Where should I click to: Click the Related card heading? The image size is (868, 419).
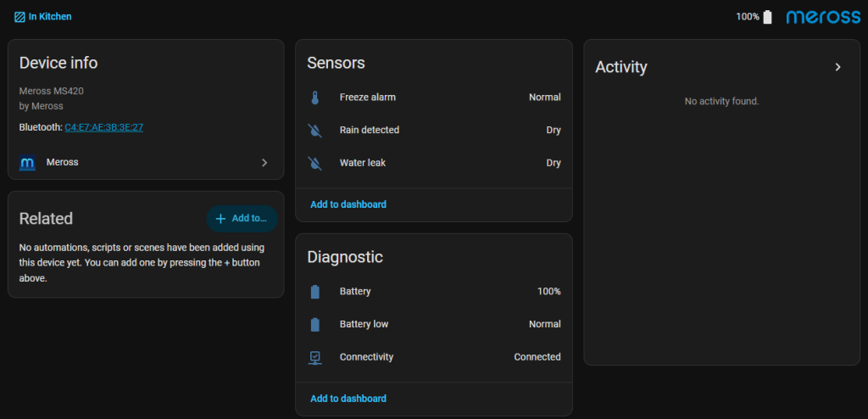[x=46, y=219]
